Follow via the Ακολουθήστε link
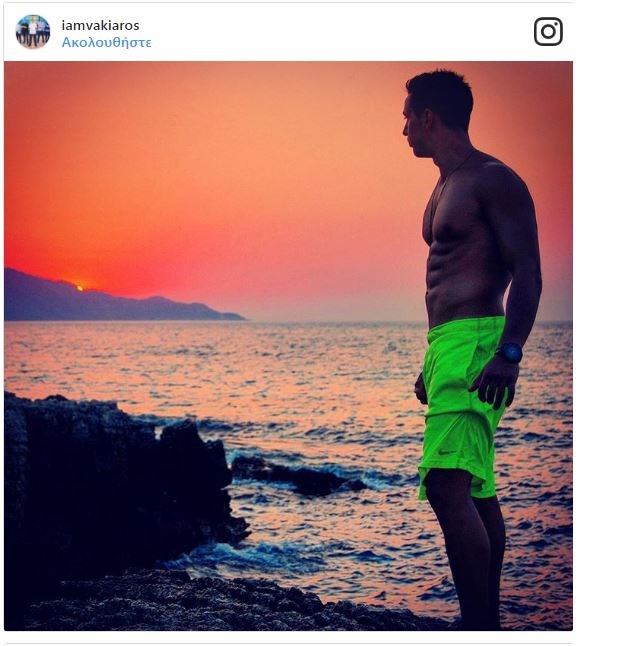The image size is (630, 646). coord(106,42)
